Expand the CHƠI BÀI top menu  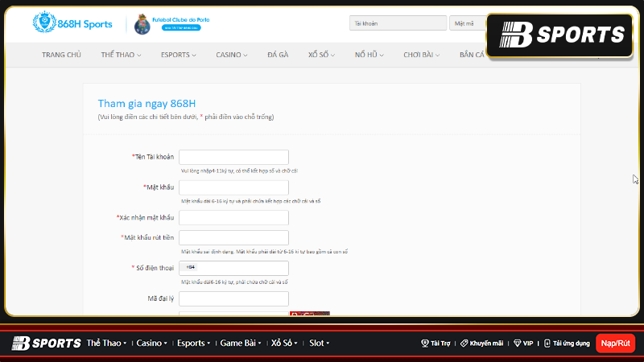coord(421,55)
